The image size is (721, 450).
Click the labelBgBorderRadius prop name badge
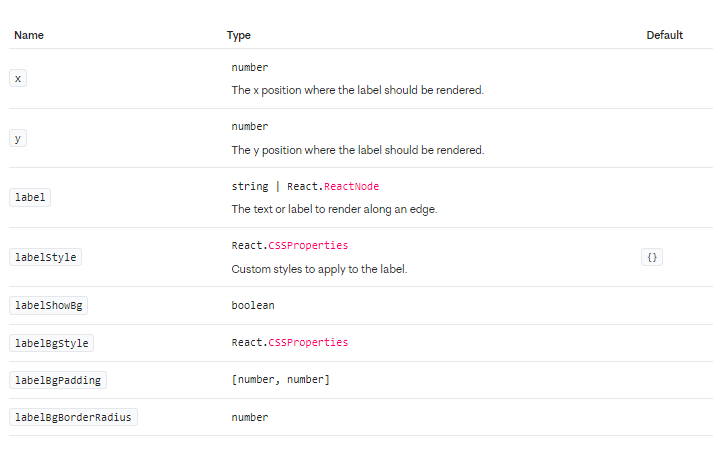pos(73,417)
